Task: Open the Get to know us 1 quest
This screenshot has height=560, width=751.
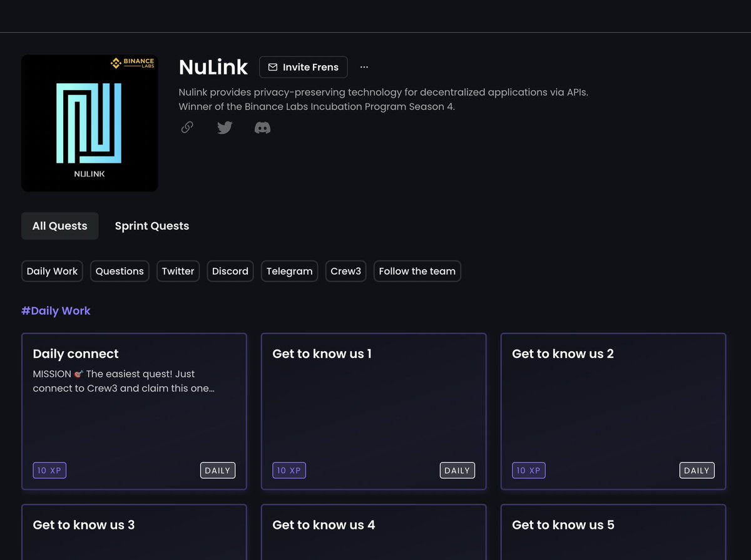Action: 374,411
